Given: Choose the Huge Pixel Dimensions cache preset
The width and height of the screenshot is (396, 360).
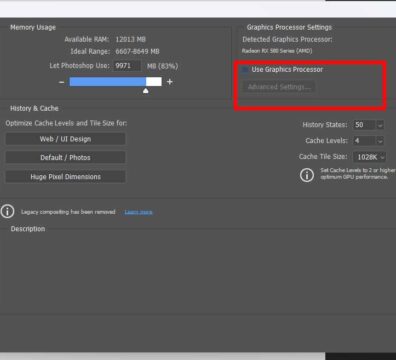Looking at the screenshot, I should 65,177.
